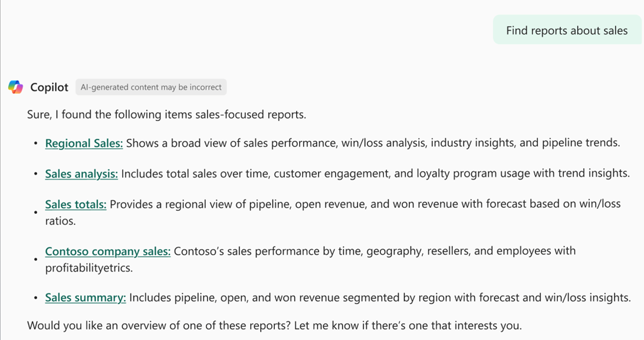Click the closing question about a report overview
This screenshot has width=644, height=340.
coord(274,325)
